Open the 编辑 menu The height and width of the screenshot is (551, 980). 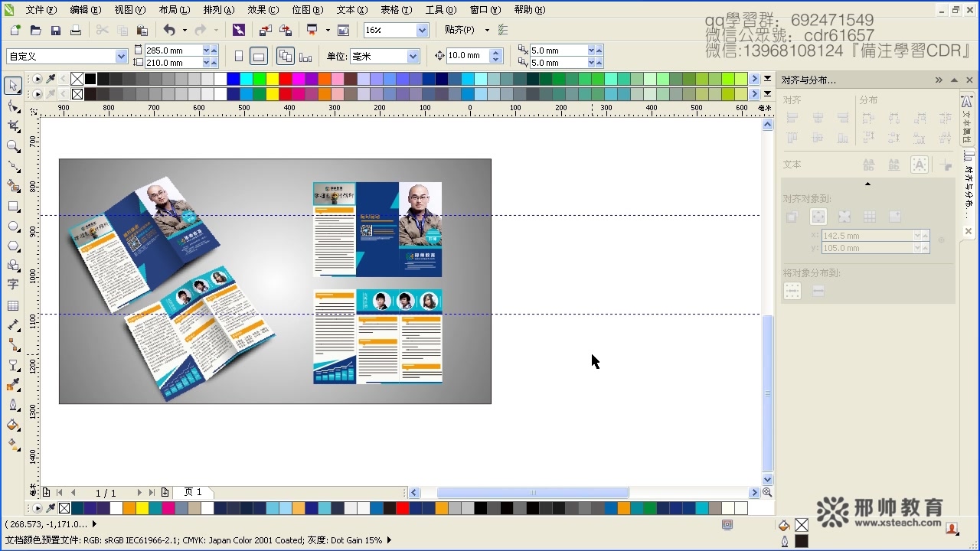point(85,10)
